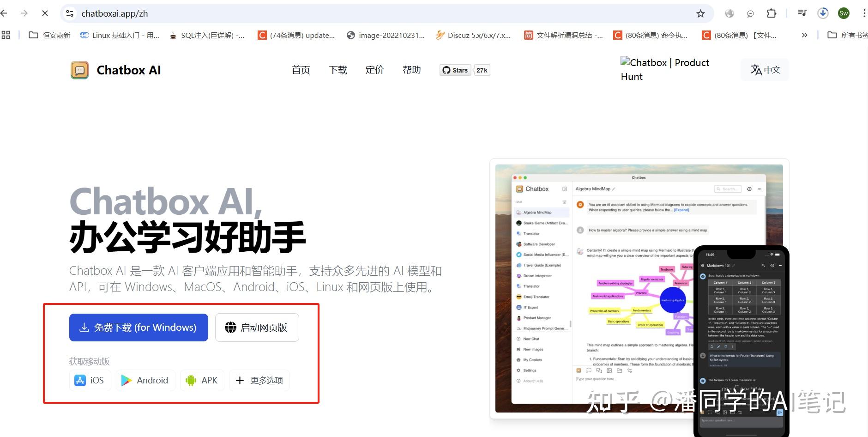Open the (80条消息)【文件 bookmark
This screenshot has width=868, height=437.
pos(739,35)
